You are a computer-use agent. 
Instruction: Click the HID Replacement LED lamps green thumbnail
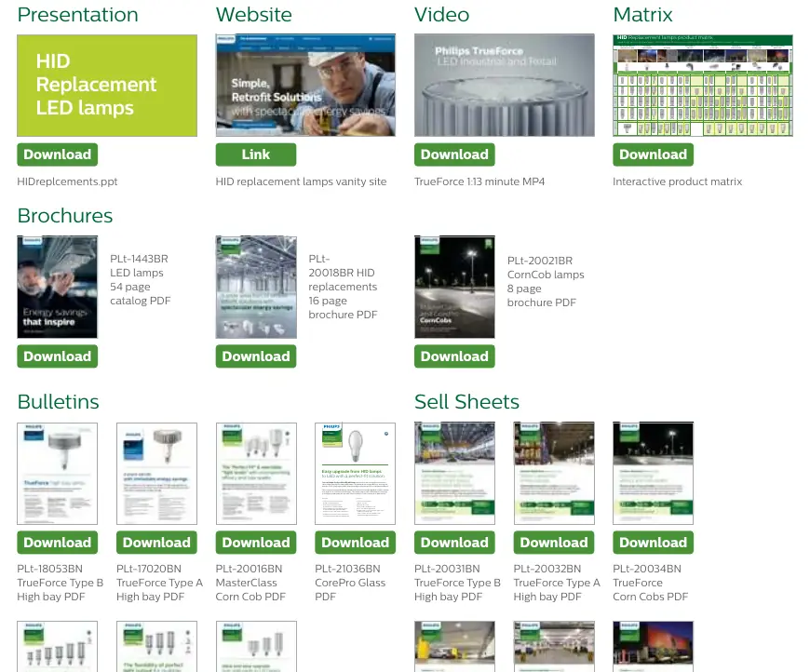click(x=107, y=86)
